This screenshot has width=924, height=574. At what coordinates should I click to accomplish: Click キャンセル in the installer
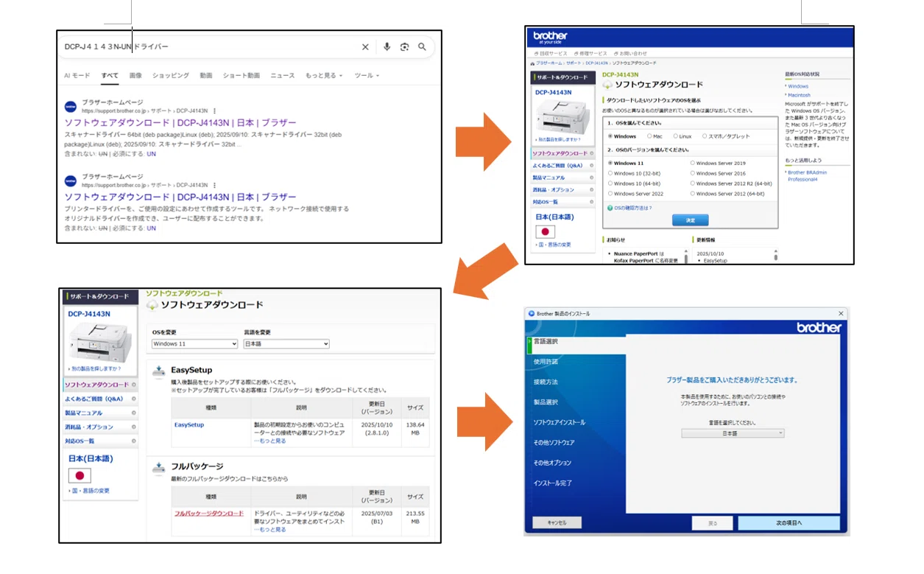click(557, 523)
